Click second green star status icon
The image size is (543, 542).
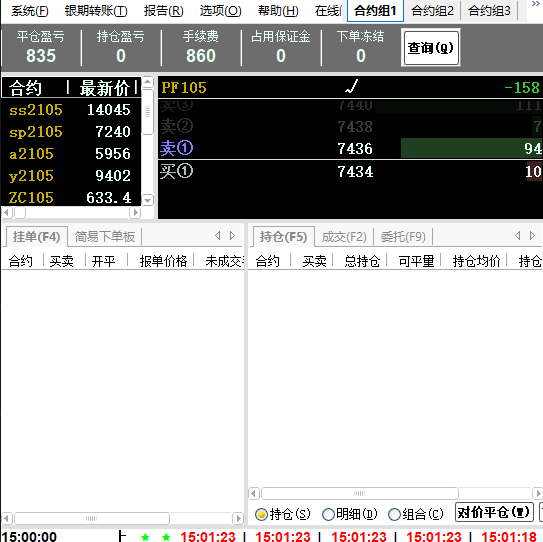pos(166,537)
